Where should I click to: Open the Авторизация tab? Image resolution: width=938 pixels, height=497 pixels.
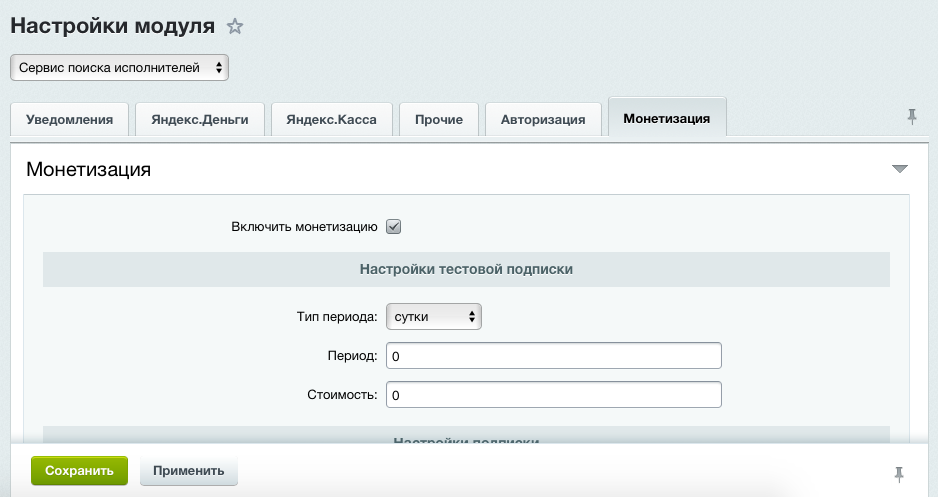543,120
